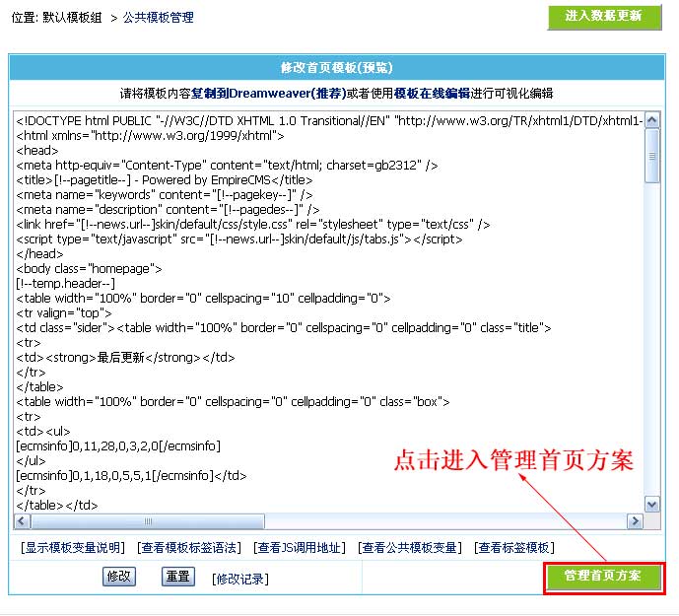679x616 pixels.
Task: Open the 查看标签模板 link
Action: click(513, 548)
